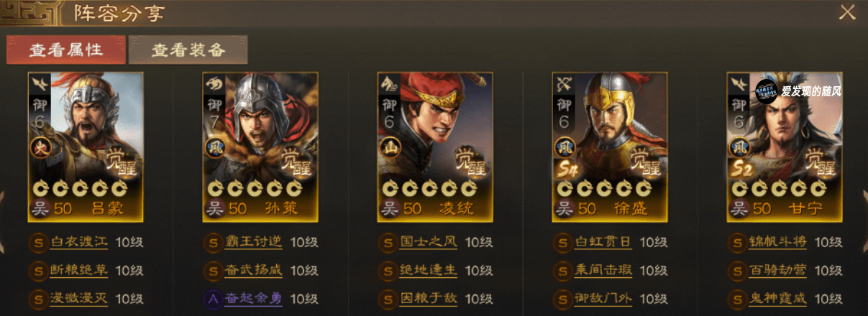This screenshot has width=868, height=316.
Task: Tap the S rank icon beside 白衣渡江
Action: [39, 242]
